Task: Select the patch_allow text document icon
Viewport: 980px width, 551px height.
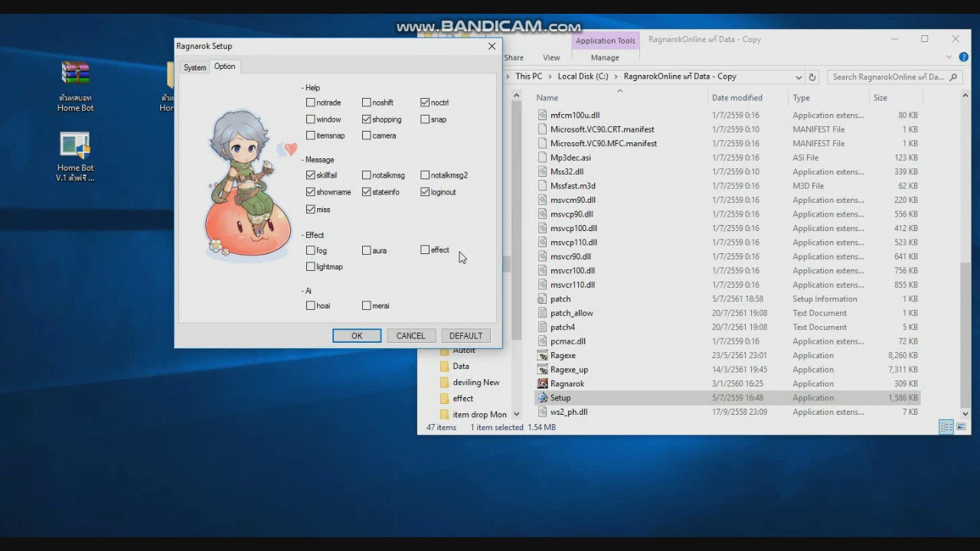Action: click(x=543, y=313)
